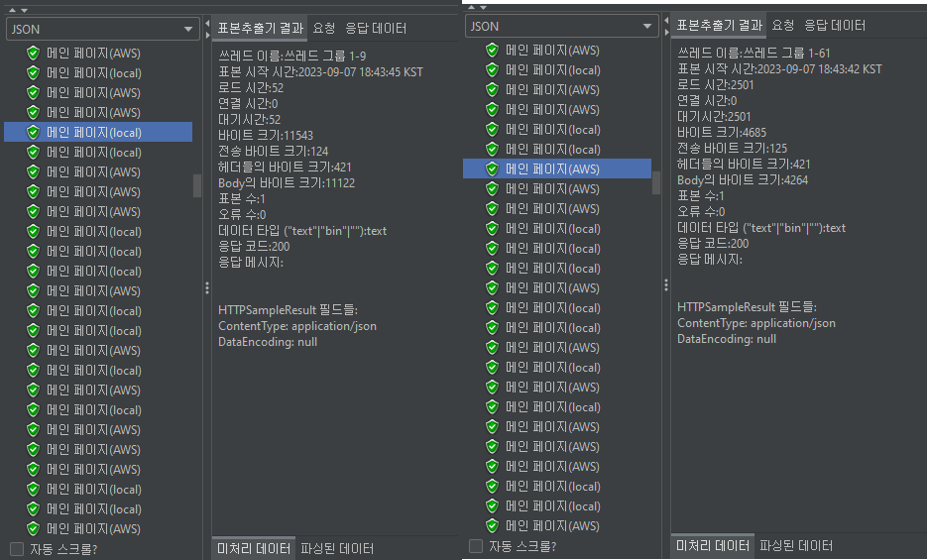Click 응답 코드:200 in right panel
This screenshot has width=927, height=560.
(x=713, y=244)
